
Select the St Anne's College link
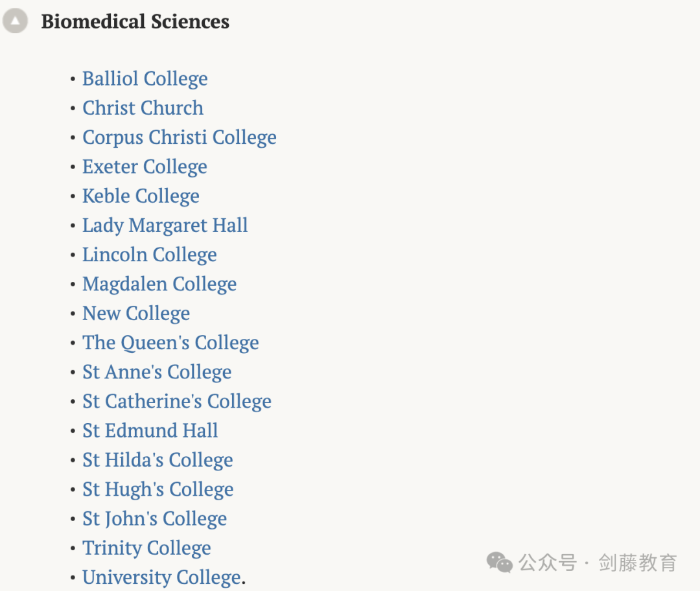coord(157,373)
